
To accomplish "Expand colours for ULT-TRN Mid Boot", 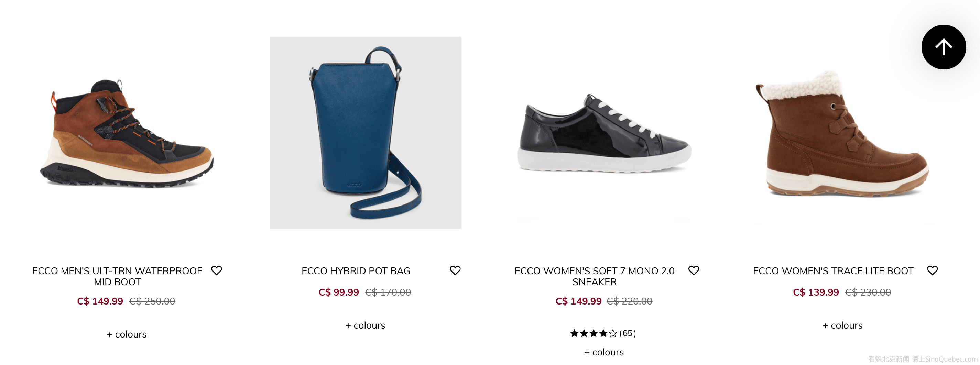I will pos(127,334).
